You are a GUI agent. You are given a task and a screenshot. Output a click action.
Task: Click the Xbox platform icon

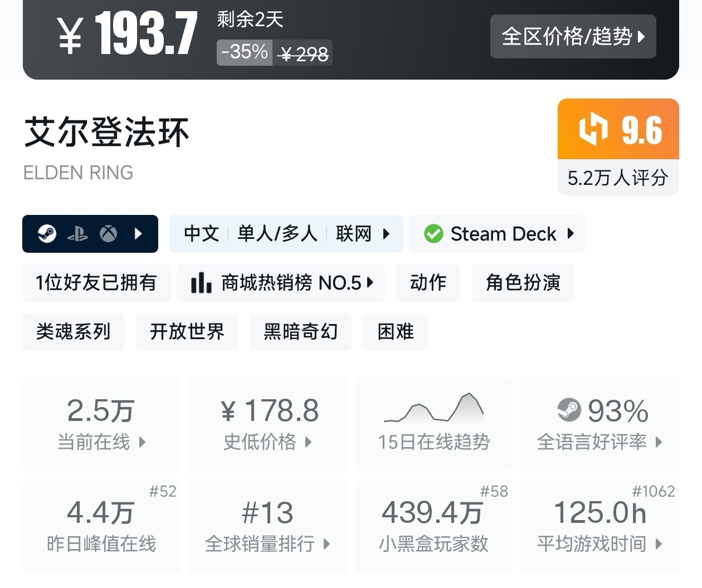(x=108, y=234)
